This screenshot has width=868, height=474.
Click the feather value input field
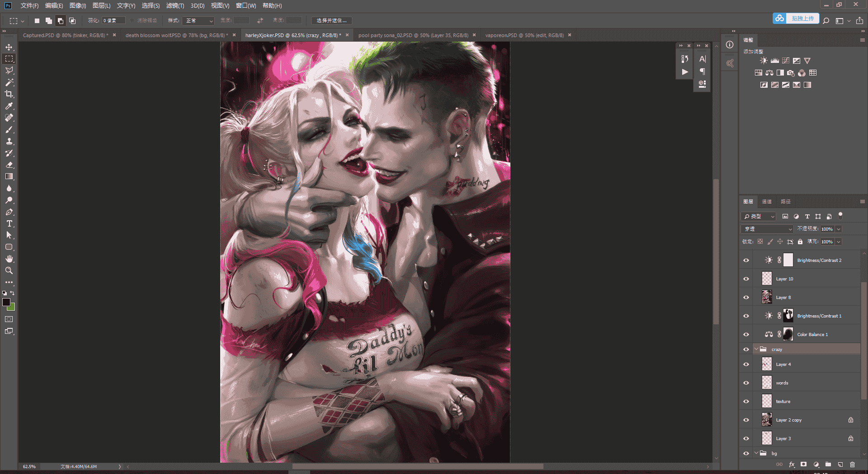[113, 20]
